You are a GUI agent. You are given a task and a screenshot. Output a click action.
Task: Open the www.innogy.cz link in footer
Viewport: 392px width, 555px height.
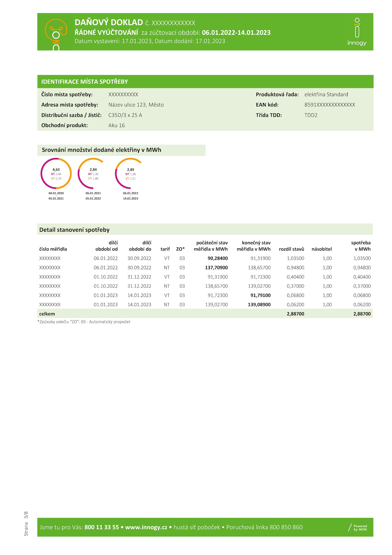tap(146, 527)
